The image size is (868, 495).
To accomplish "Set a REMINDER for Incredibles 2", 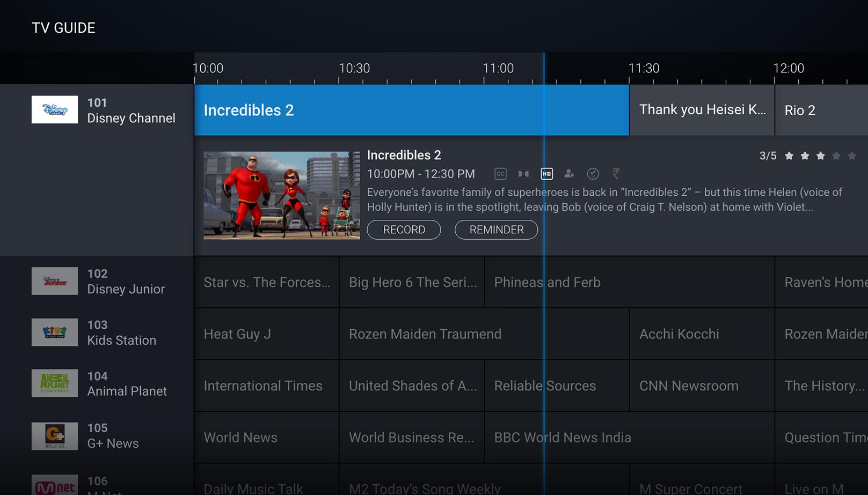I will pos(497,230).
